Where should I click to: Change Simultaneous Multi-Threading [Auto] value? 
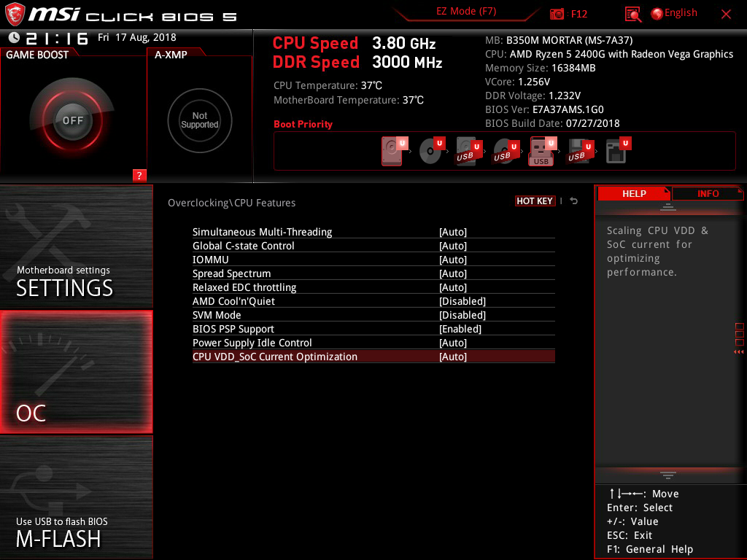tap(452, 232)
